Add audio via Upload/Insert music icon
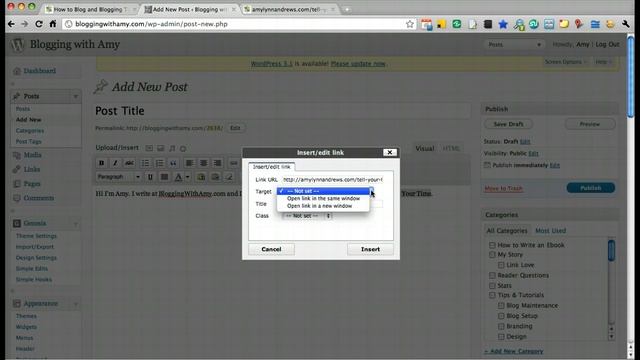Screen dimensions: 640x360 (172, 148)
